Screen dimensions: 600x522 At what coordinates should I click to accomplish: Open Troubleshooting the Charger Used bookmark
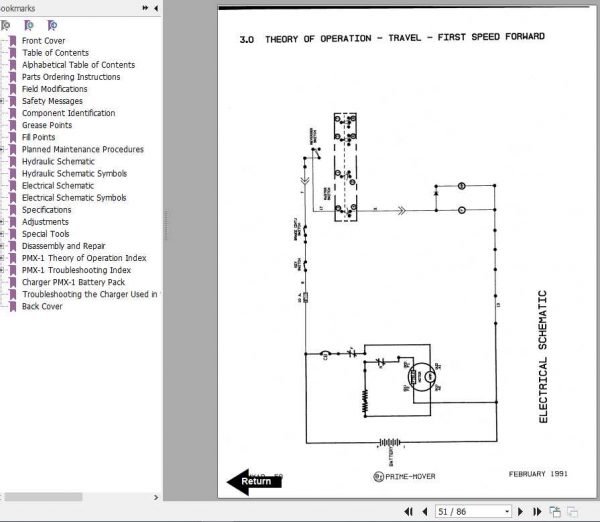tap(90, 294)
